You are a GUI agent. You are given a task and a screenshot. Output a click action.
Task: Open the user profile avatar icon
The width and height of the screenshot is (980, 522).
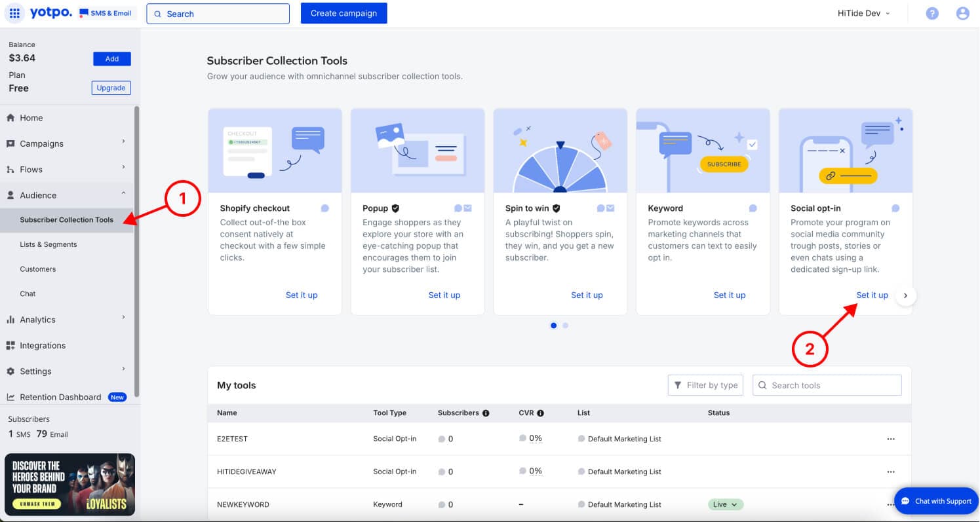point(962,13)
